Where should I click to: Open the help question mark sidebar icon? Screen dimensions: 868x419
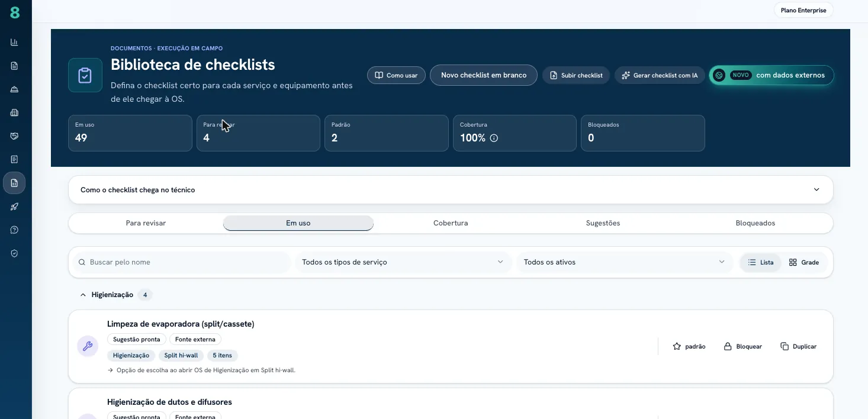[x=14, y=230]
